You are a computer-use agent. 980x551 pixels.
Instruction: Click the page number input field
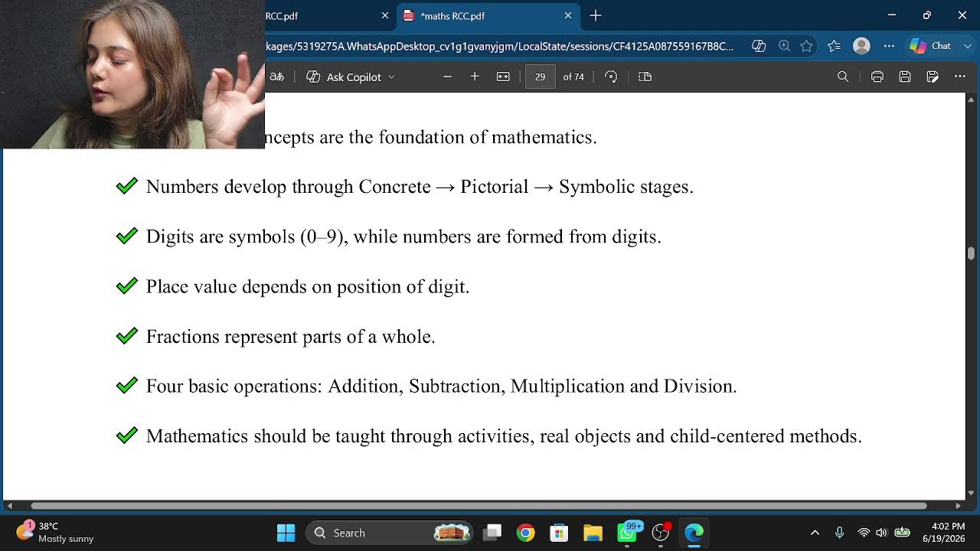tap(540, 77)
